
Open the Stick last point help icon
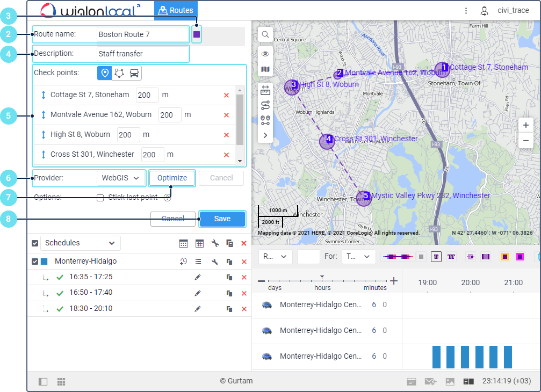[167, 198]
